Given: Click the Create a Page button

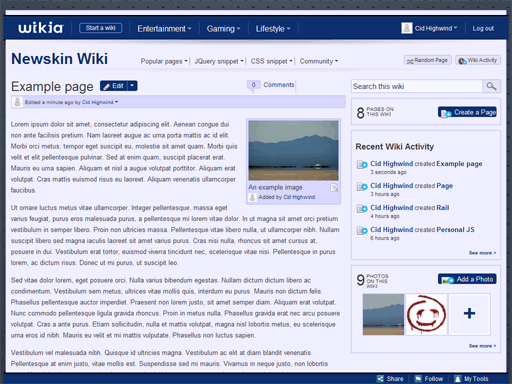Looking at the screenshot, I should pos(467,112).
